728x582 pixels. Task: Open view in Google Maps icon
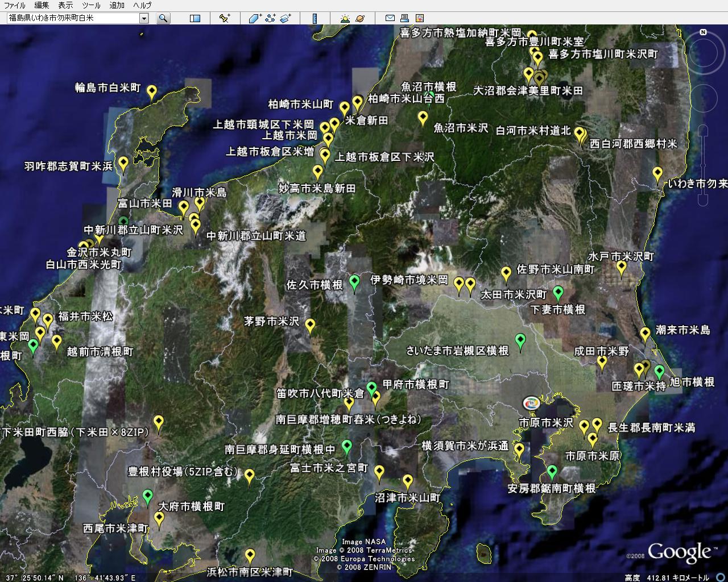[x=420, y=18]
